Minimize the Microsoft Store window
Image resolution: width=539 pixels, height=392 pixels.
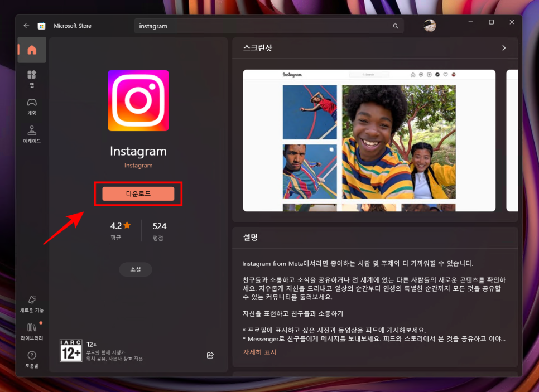470,22
